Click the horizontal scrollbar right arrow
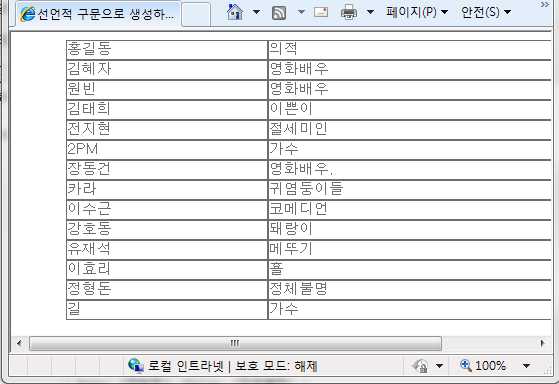 543,343
